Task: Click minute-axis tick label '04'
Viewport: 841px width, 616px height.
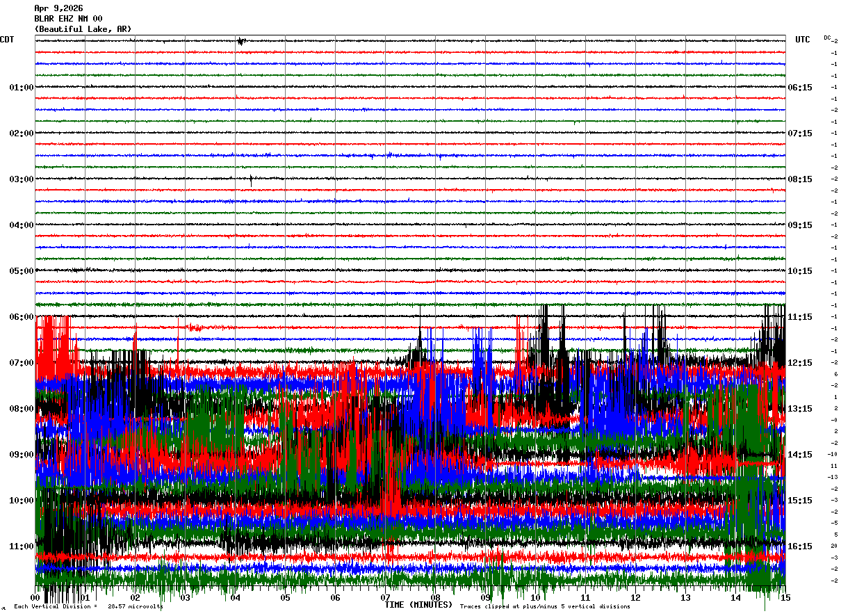Action: (235, 598)
